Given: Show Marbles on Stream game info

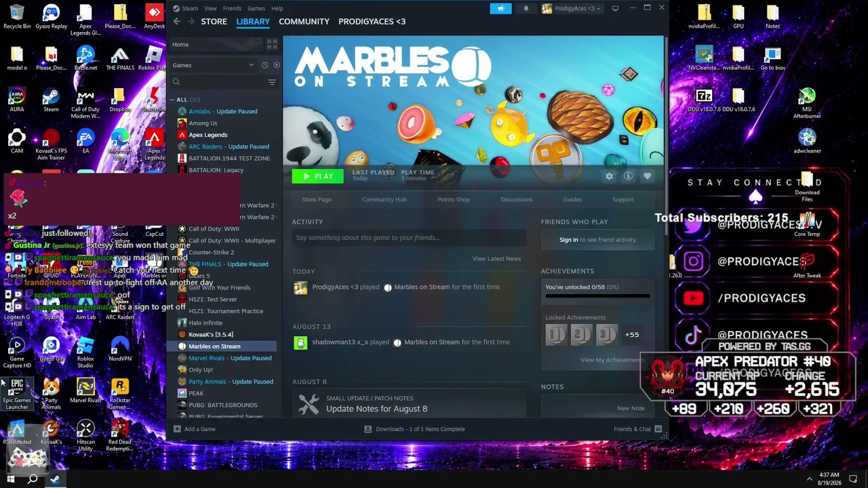Looking at the screenshot, I should [x=628, y=176].
